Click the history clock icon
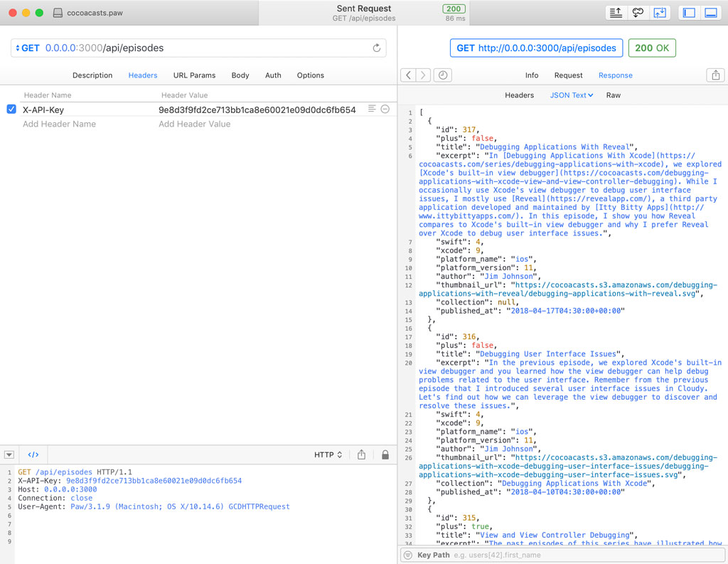The image size is (728, 564). coord(442,75)
